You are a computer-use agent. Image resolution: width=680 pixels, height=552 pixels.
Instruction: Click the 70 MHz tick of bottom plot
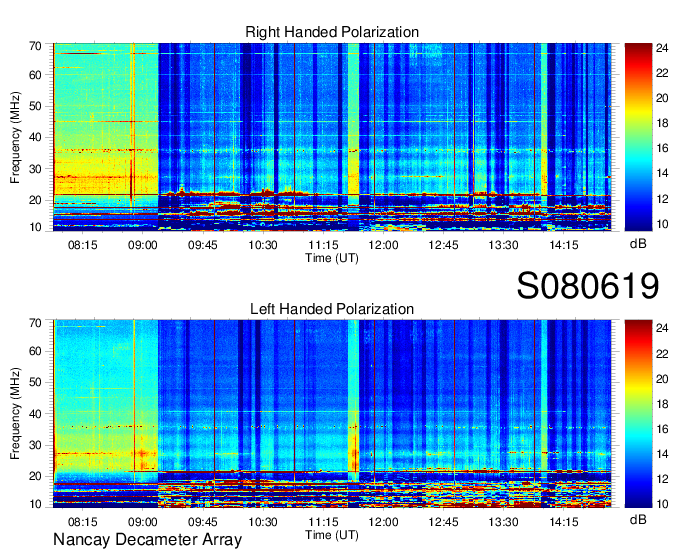pos(35,323)
